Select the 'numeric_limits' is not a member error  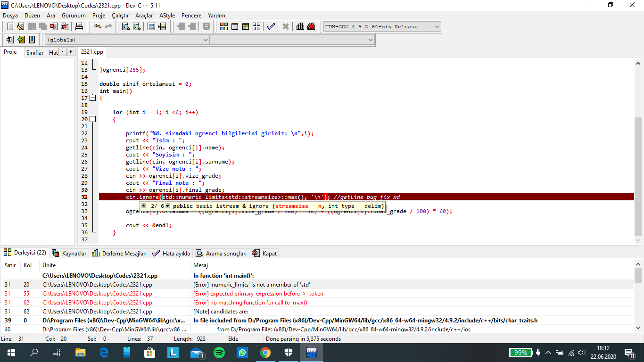click(x=317, y=285)
